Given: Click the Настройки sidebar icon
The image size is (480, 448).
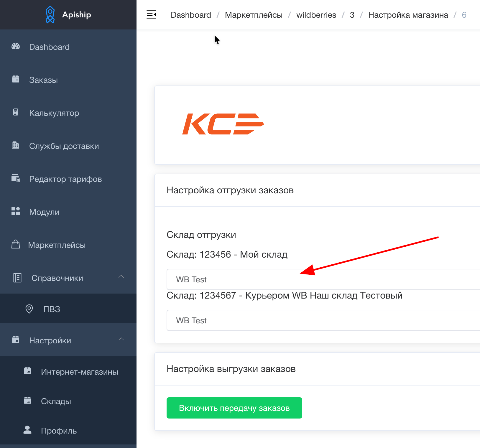Looking at the screenshot, I should point(16,340).
